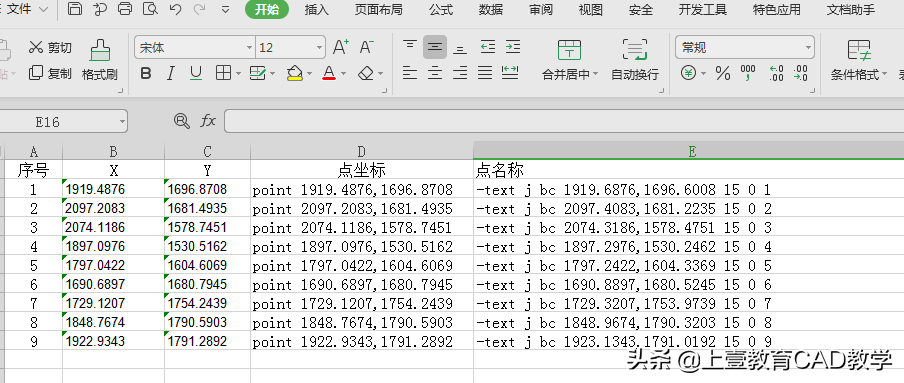The width and height of the screenshot is (904, 383).
Task: Increase indent of cell text
Action: click(x=513, y=47)
